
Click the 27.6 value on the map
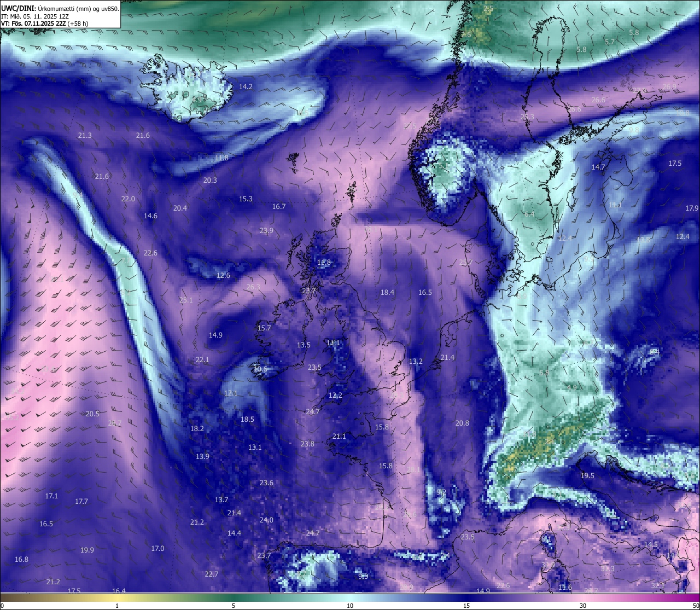(503, 585)
